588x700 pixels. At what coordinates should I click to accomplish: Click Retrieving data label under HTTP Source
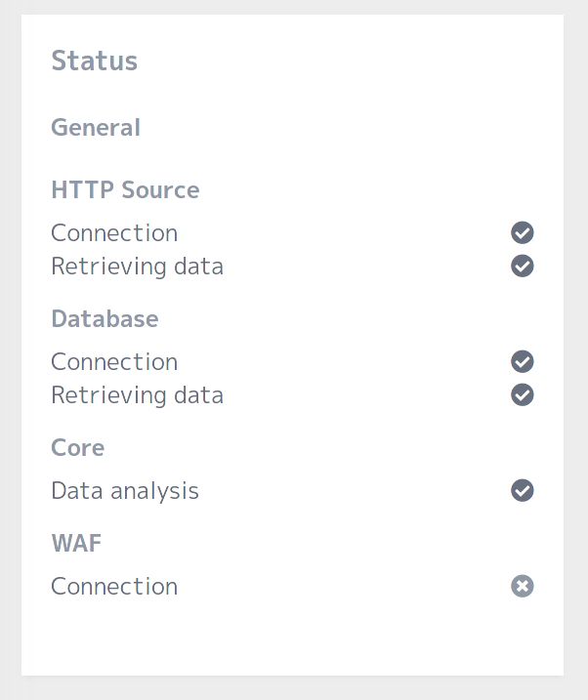coord(137,267)
